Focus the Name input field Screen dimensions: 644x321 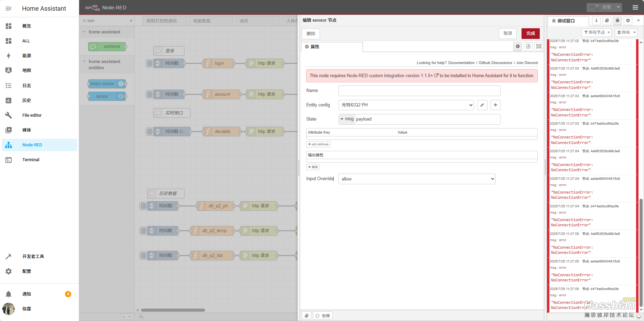click(x=419, y=91)
